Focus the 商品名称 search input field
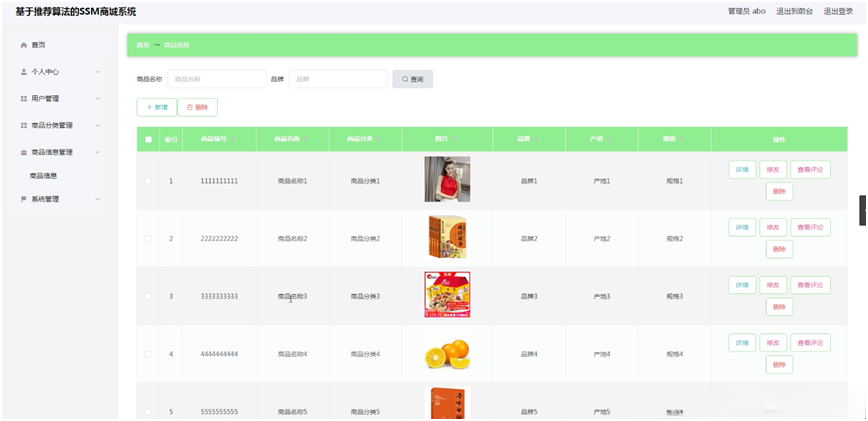This screenshot has width=868, height=421. 217,79
